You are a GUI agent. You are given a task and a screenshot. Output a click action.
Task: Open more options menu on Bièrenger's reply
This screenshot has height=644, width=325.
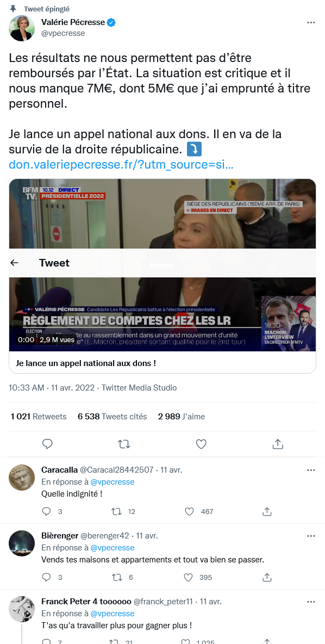(x=311, y=536)
